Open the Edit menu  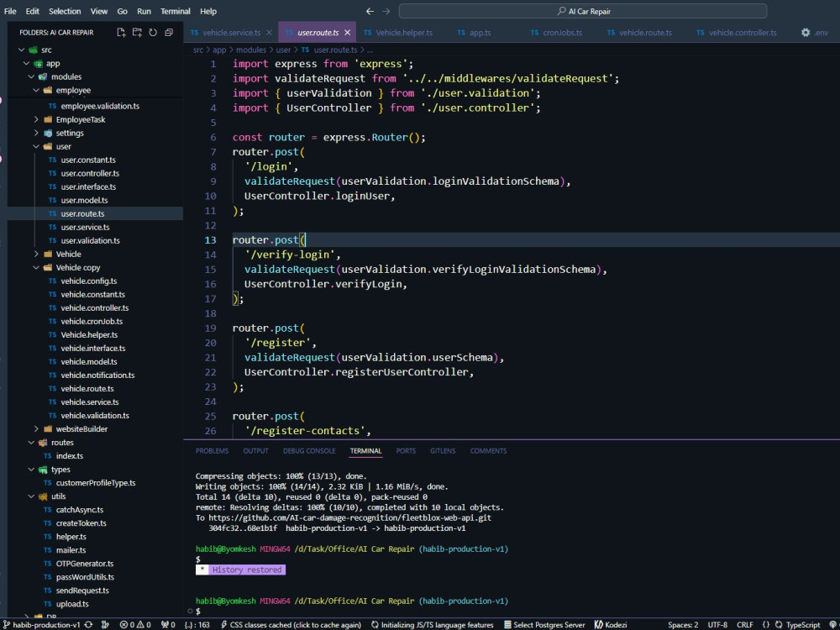(33, 11)
